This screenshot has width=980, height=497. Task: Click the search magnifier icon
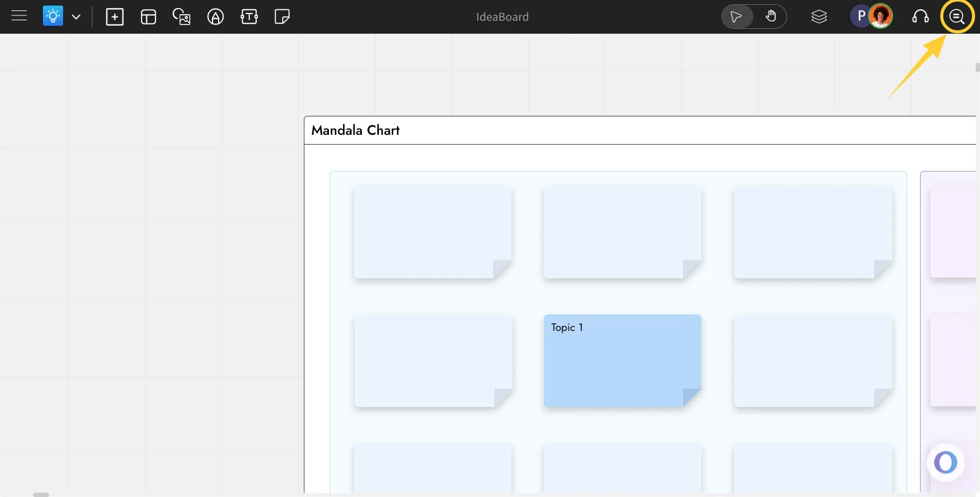pyautogui.click(x=957, y=17)
